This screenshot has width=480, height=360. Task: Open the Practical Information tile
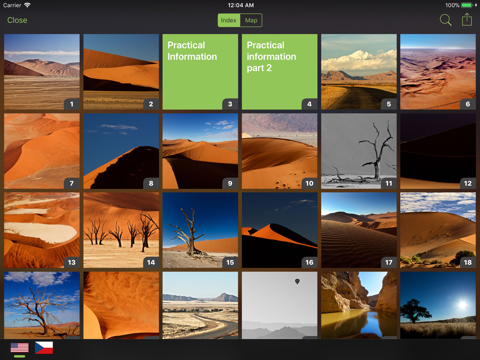(200, 72)
